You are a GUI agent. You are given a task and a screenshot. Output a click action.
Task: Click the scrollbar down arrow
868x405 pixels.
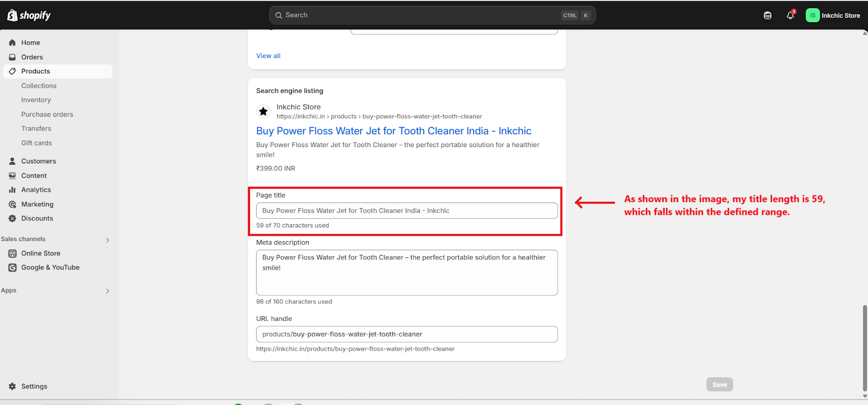865,396
